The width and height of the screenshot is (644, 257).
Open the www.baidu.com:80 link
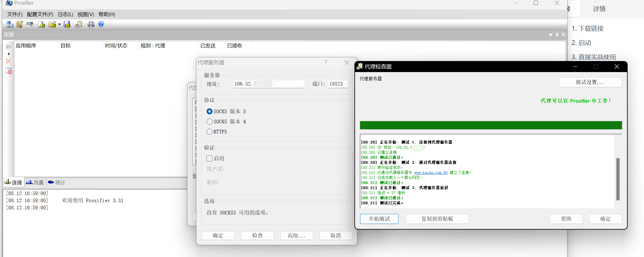point(431,173)
